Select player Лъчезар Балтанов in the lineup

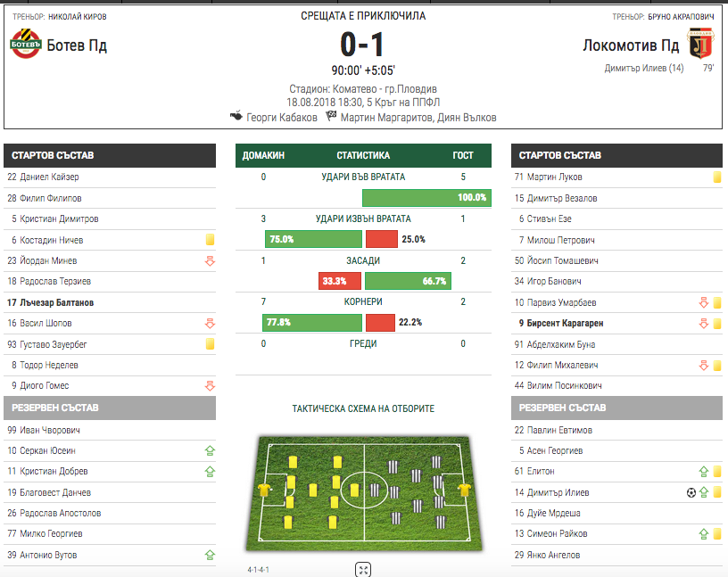coord(50,302)
